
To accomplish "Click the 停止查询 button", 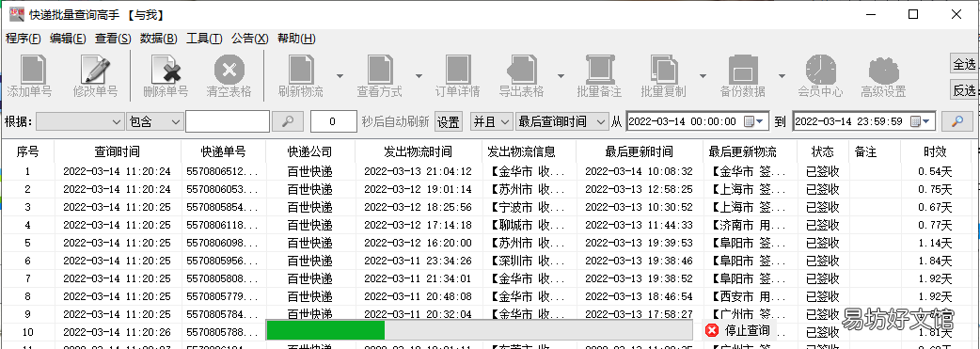I will (x=738, y=330).
